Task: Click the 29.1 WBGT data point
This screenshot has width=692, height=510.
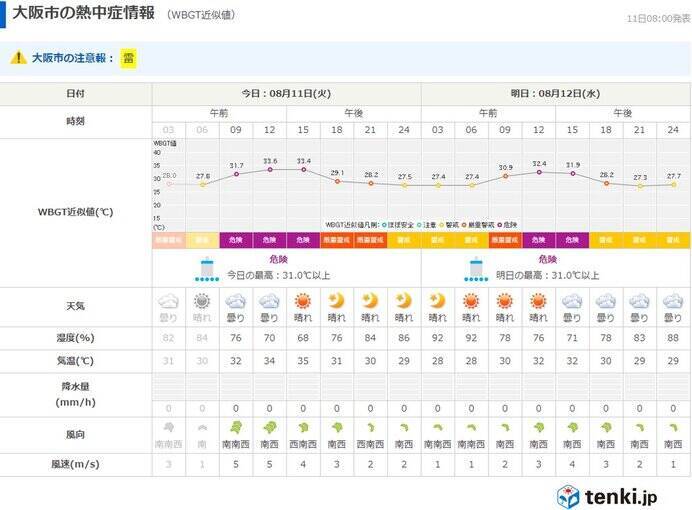Action: pos(338,181)
